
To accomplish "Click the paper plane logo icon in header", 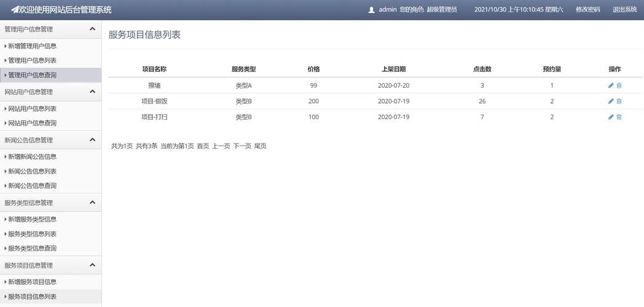I will point(15,9).
